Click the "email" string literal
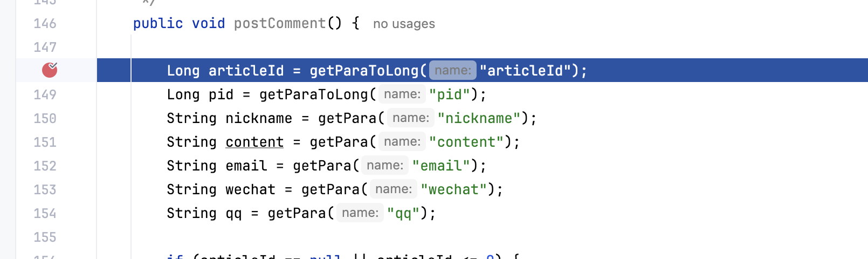Image resolution: width=868 pixels, height=259 pixels. 441,166
